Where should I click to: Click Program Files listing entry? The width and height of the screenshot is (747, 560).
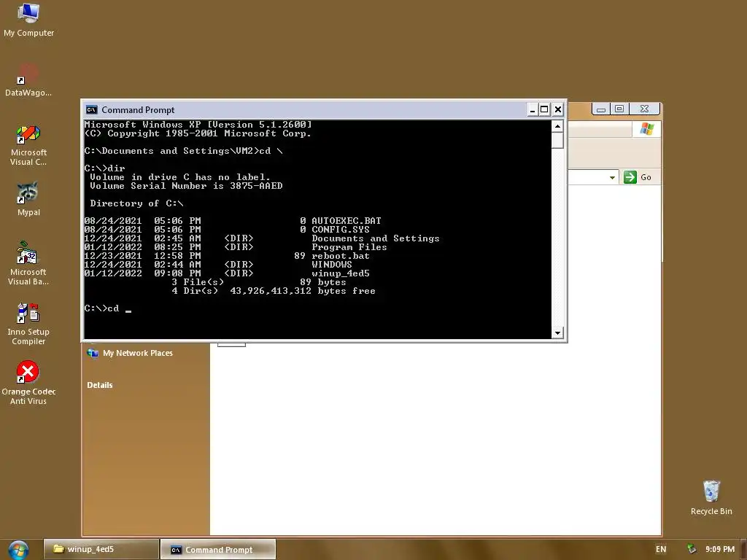(349, 247)
